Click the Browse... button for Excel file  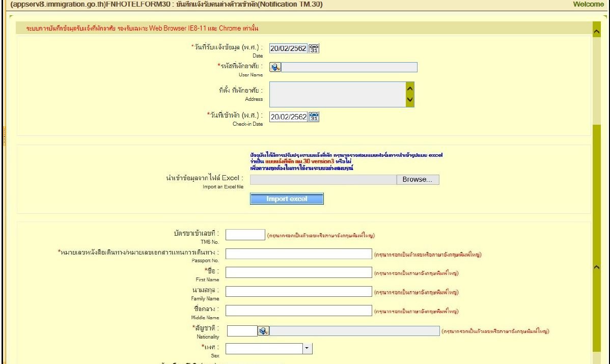pyautogui.click(x=417, y=180)
